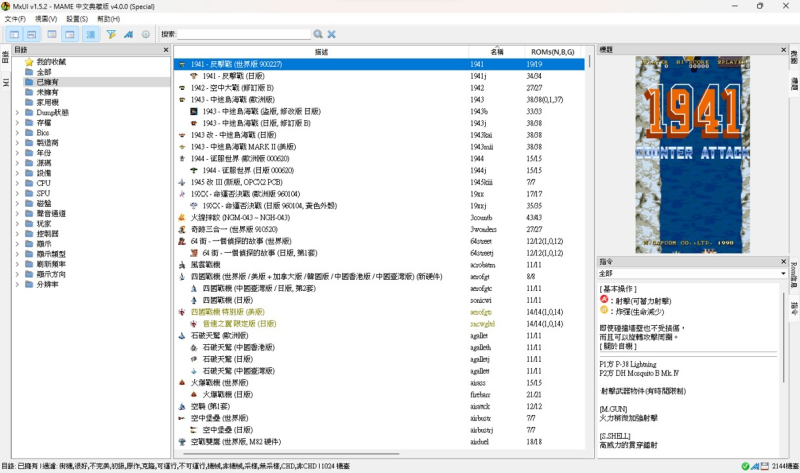
Task: Click the star icon next to 我的收藏
Action: [x=29, y=62]
